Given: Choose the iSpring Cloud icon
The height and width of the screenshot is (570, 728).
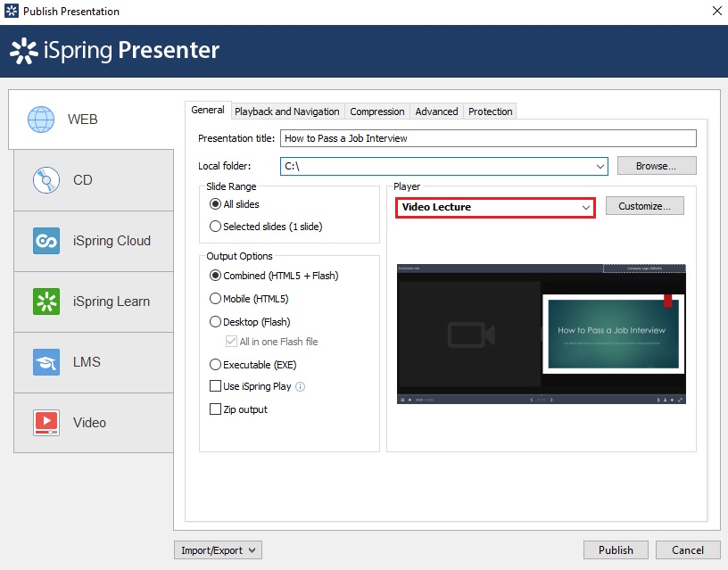Looking at the screenshot, I should coord(46,241).
